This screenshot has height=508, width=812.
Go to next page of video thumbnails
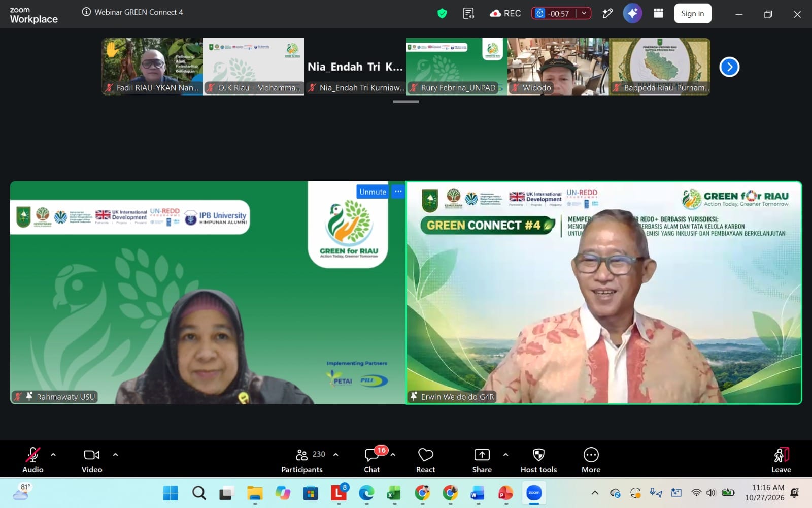tap(729, 67)
